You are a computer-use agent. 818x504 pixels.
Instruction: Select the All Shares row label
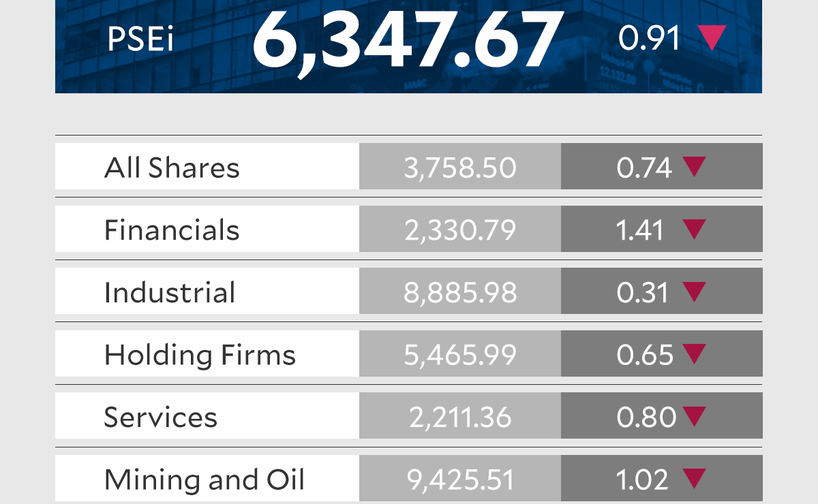pyautogui.click(x=172, y=168)
